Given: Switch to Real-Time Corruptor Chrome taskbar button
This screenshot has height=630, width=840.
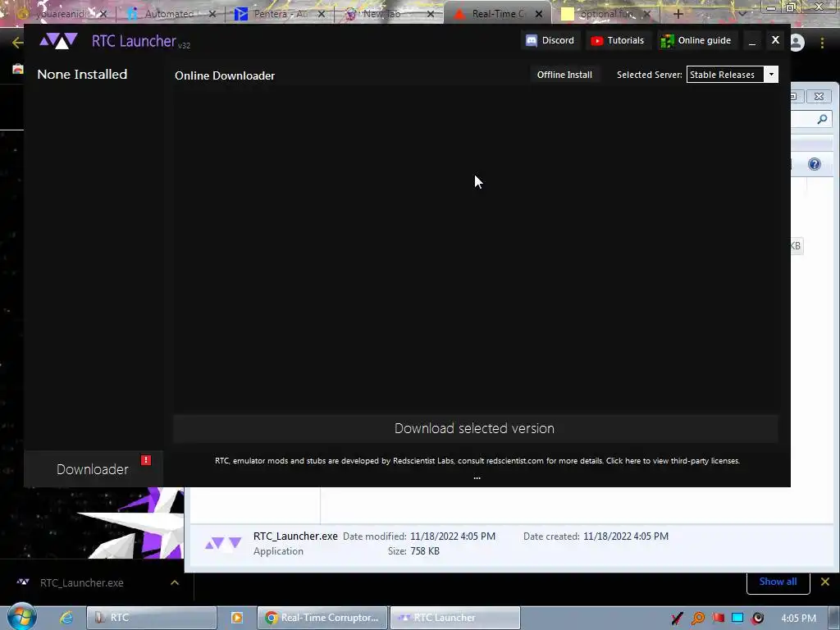Looking at the screenshot, I should [x=322, y=617].
